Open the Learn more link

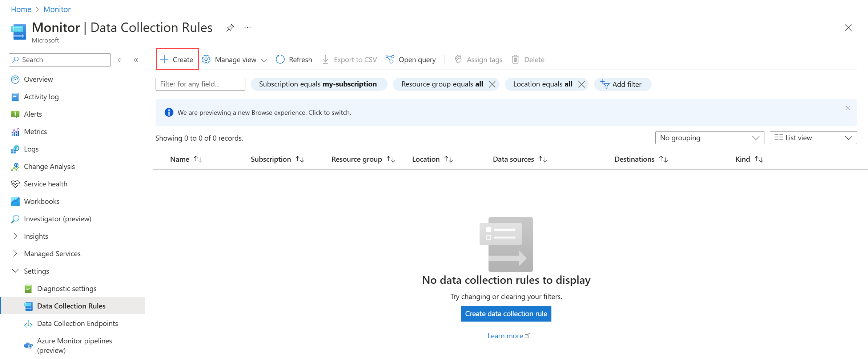point(509,336)
